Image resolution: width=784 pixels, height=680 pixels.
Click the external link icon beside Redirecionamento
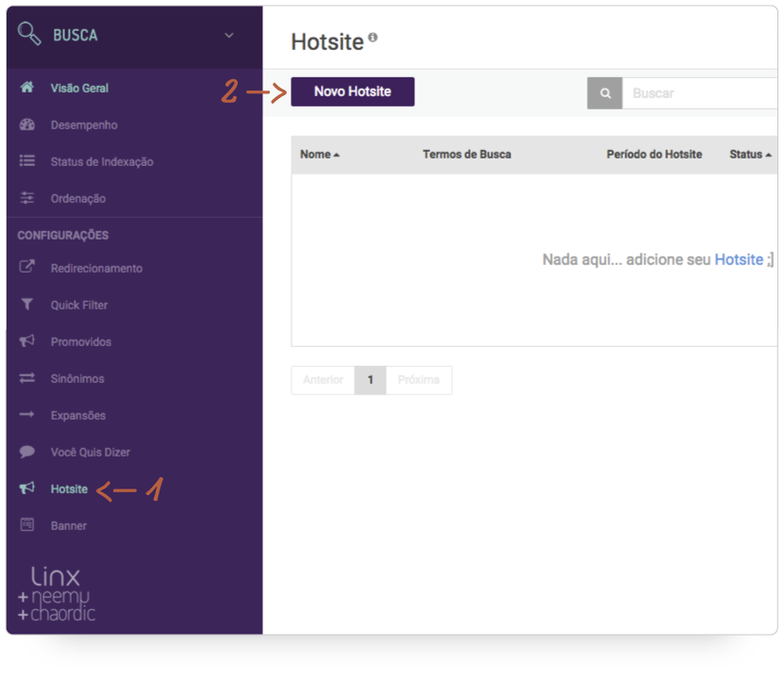pos(27,267)
